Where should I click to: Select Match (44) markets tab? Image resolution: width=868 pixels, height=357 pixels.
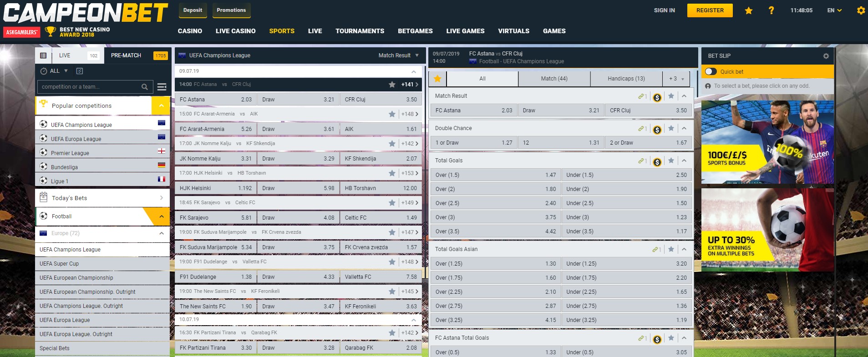554,79
